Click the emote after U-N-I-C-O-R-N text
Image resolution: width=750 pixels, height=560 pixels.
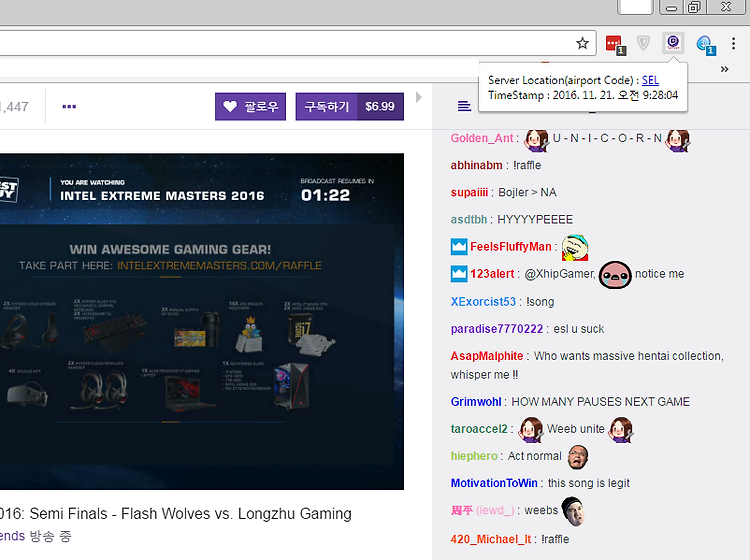click(x=678, y=141)
